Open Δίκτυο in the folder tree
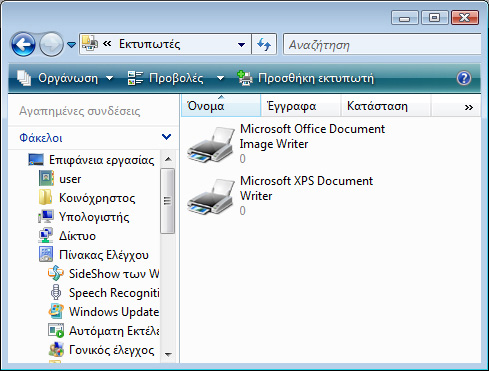The height and width of the screenshot is (371, 489). (77, 236)
